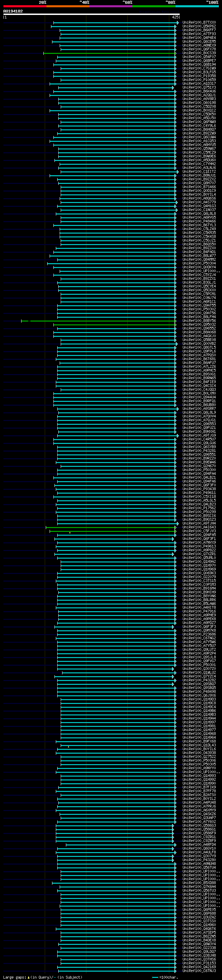
Task: Select hit label UniRef100_Q6B194
Action: [199, 65]
